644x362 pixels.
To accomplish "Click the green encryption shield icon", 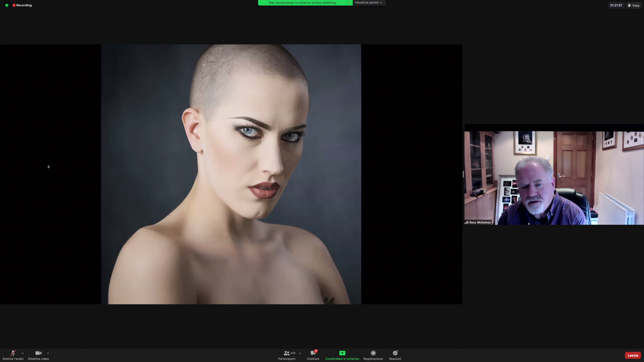I will 7,5.
